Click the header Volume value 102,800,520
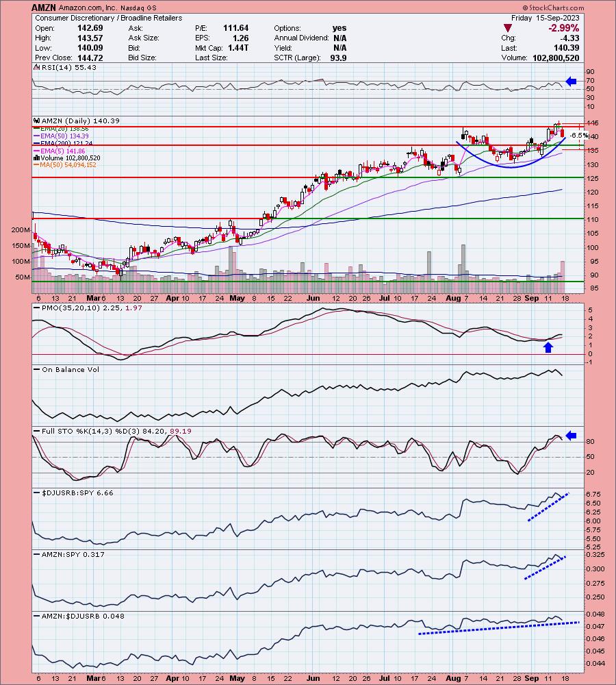616x685 pixels. click(x=556, y=58)
